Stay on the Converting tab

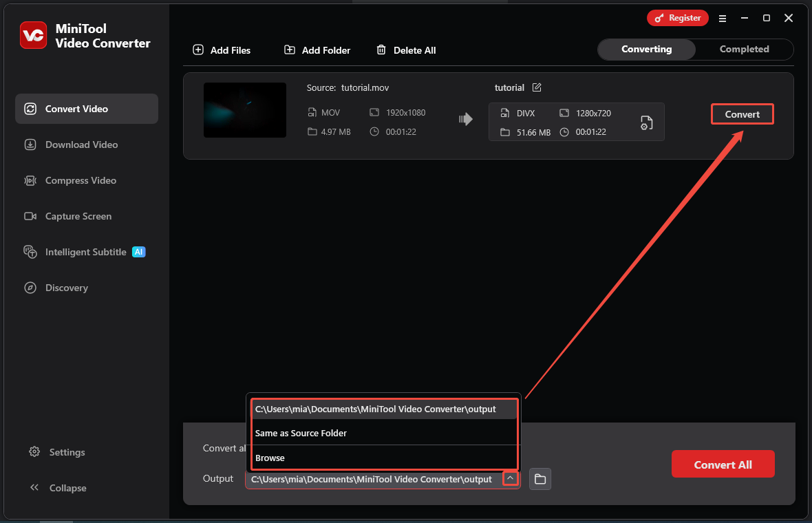[645, 49]
